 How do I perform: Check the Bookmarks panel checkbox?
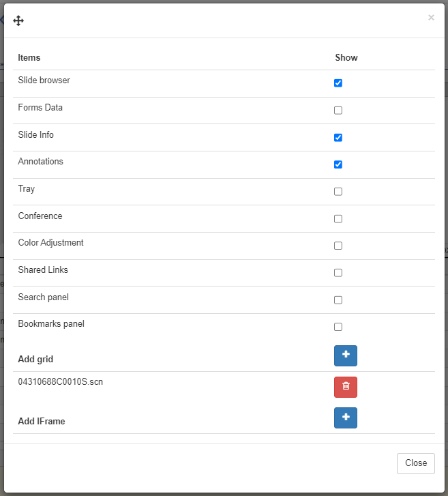coord(338,327)
